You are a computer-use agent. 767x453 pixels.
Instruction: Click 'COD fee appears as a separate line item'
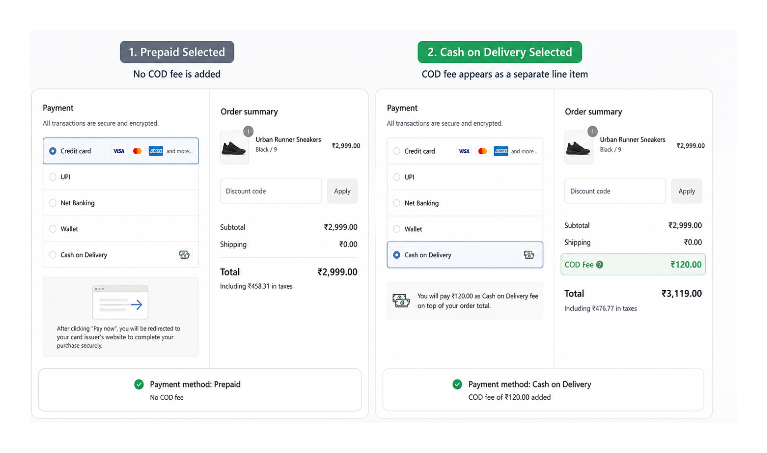coord(505,74)
